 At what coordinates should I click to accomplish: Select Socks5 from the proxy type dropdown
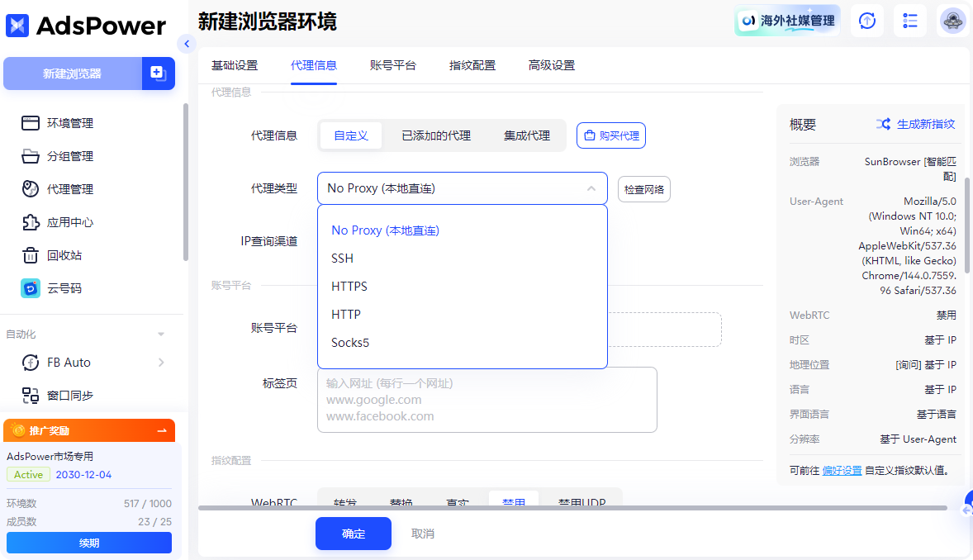pos(349,341)
